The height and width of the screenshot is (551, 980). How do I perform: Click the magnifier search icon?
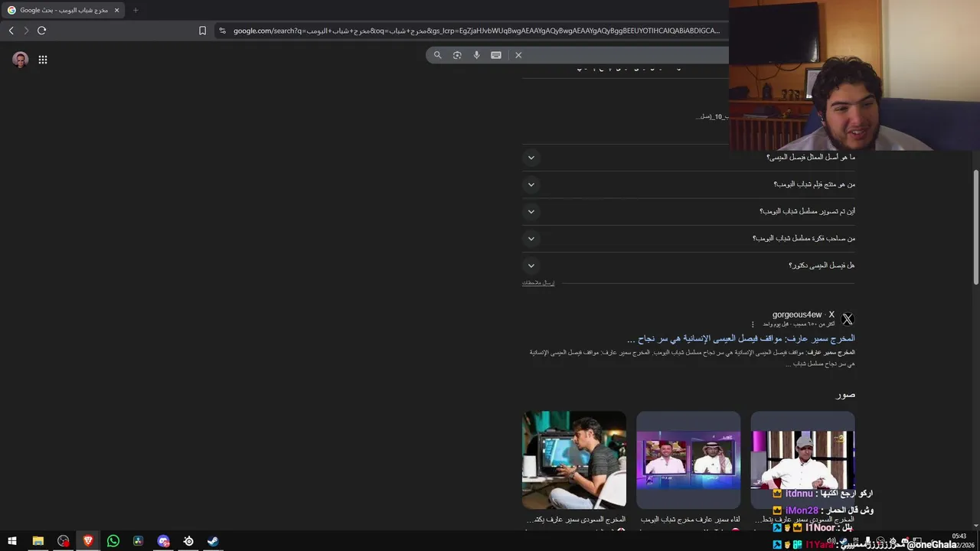[437, 55]
